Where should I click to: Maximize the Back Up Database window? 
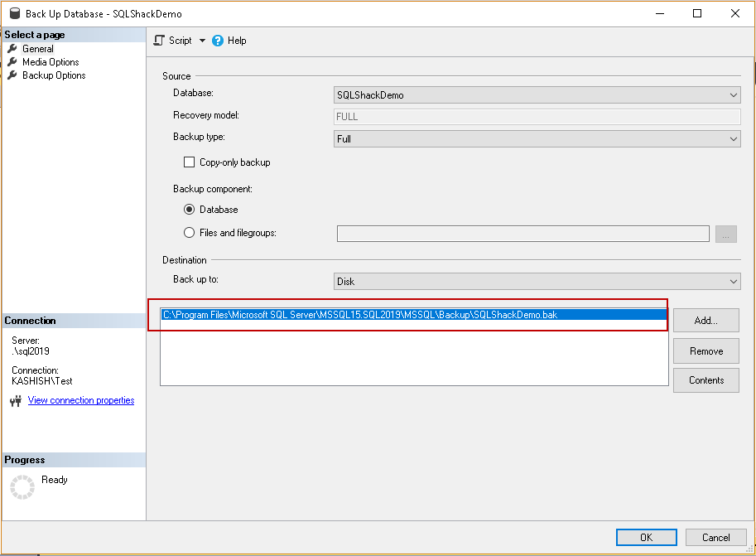coord(697,13)
